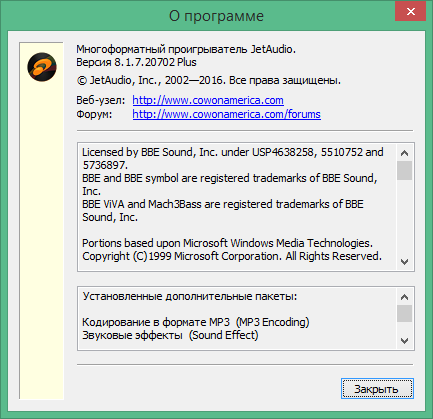
Task: Open the http://www.cowonamerica.com website link
Action: point(208,100)
